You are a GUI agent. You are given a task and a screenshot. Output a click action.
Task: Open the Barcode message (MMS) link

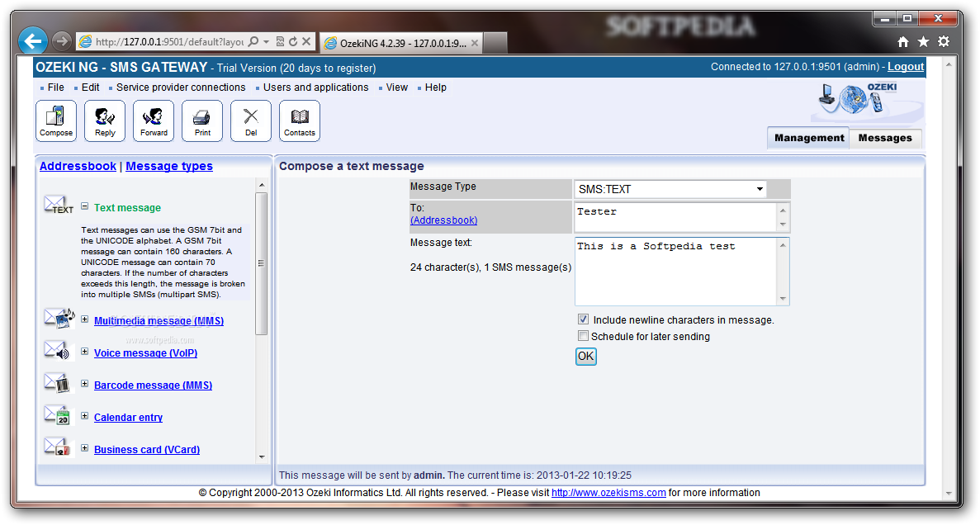click(x=153, y=385)
